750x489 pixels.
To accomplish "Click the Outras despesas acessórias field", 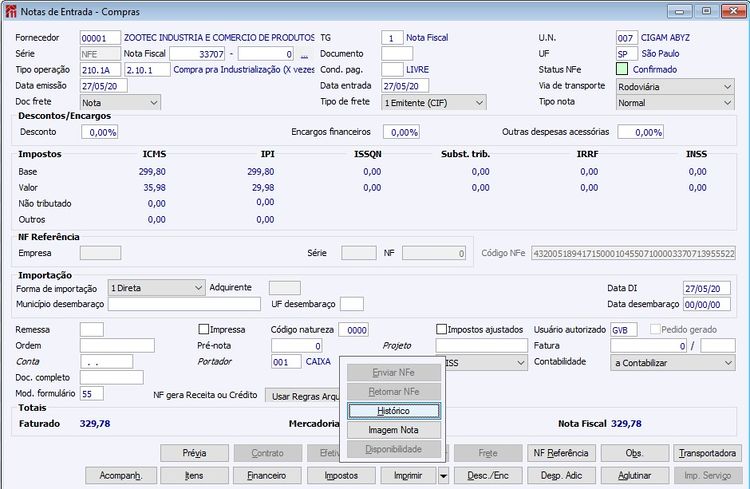I will (x=640, y=132).
